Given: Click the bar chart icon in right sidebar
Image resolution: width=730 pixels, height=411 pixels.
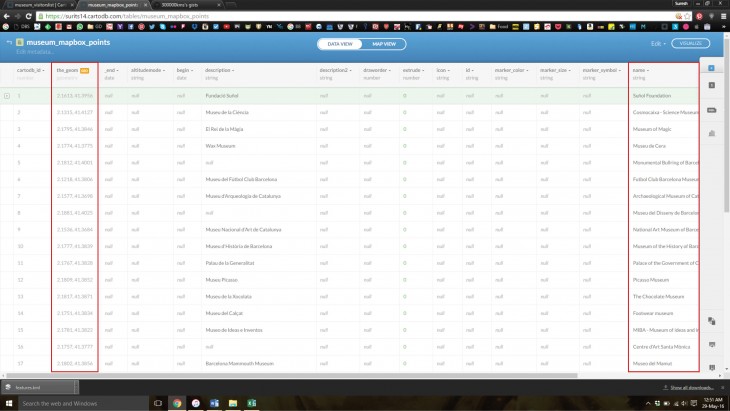Looking at the screenshot, I should pos(711,132).
